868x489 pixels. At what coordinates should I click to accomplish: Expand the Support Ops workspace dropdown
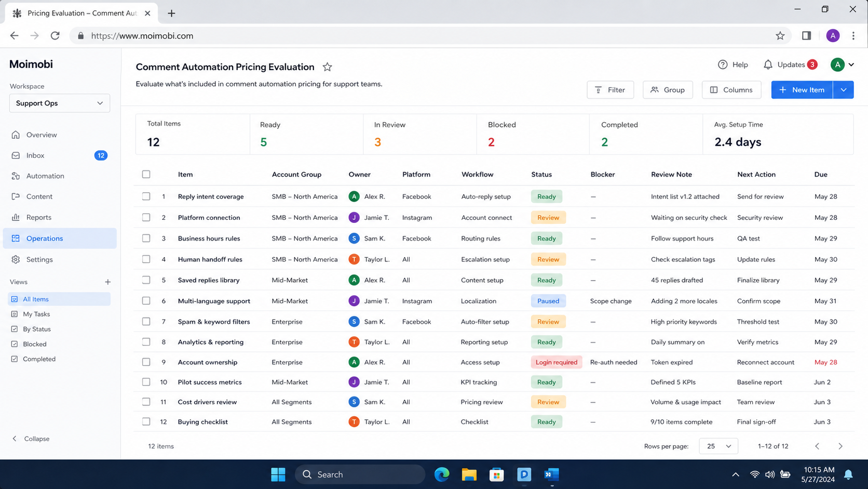point(60,103)
